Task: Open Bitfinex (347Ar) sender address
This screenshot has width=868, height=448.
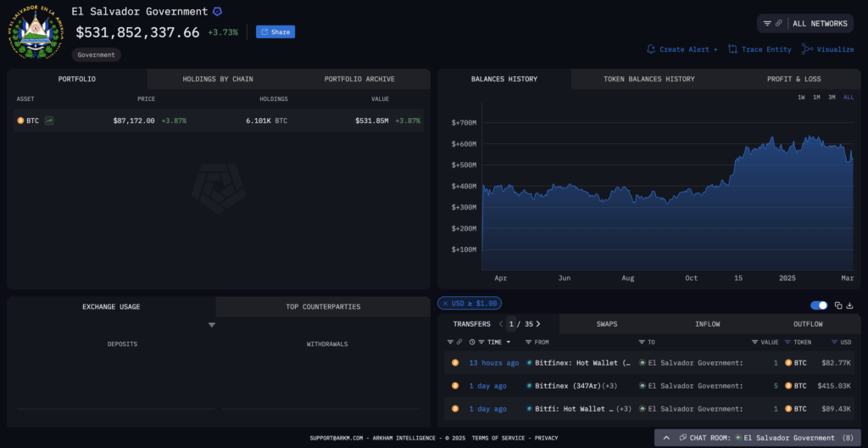Action: click(x=568, y=385)
